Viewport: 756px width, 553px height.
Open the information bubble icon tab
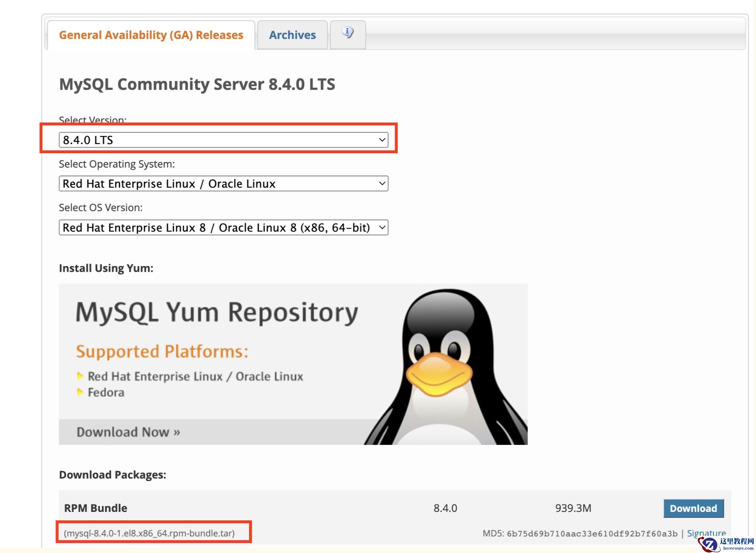click(348, 34)
